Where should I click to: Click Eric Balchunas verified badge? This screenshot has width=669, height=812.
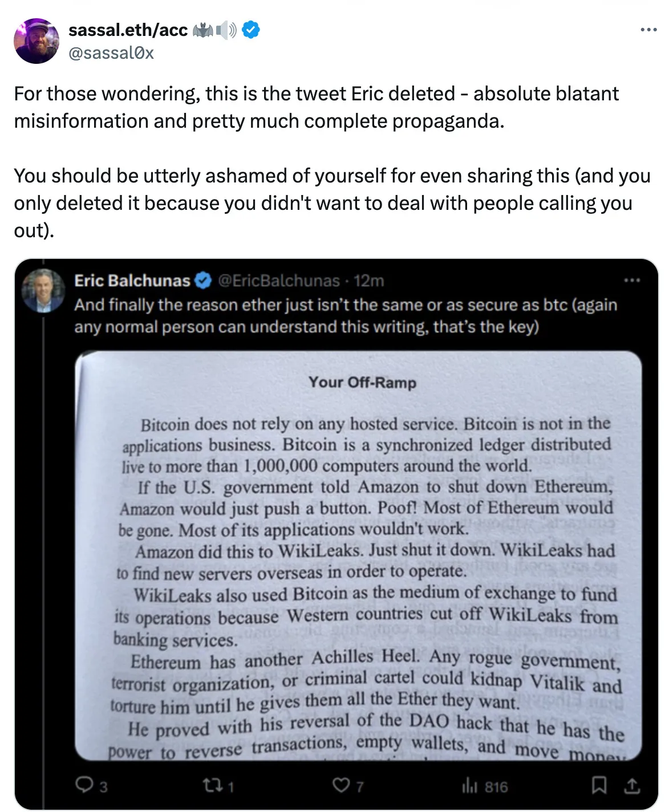203,281
